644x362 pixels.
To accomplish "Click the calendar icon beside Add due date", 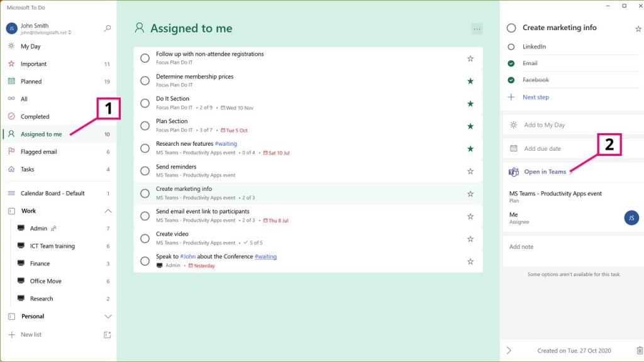I will pyautogui.click(x=513, y=148).
